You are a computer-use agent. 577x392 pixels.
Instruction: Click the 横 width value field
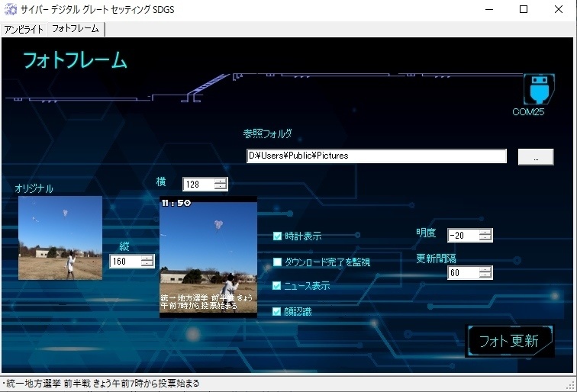click(198, 185)
